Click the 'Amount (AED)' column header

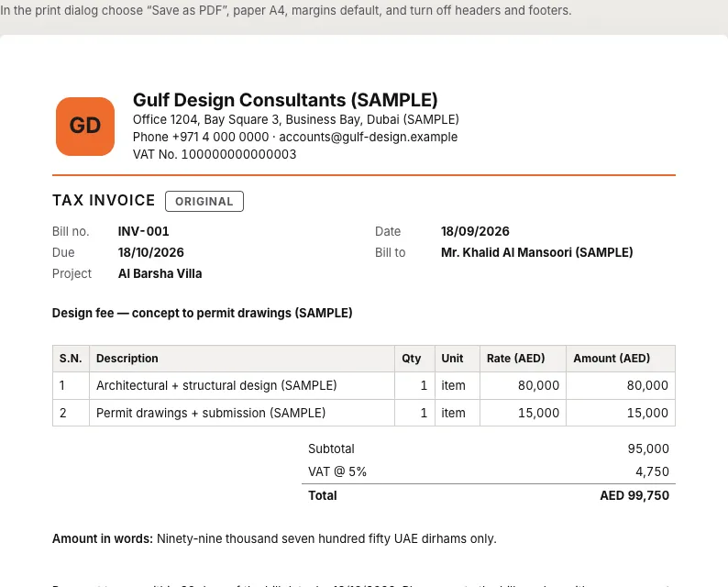click(621, 359)
